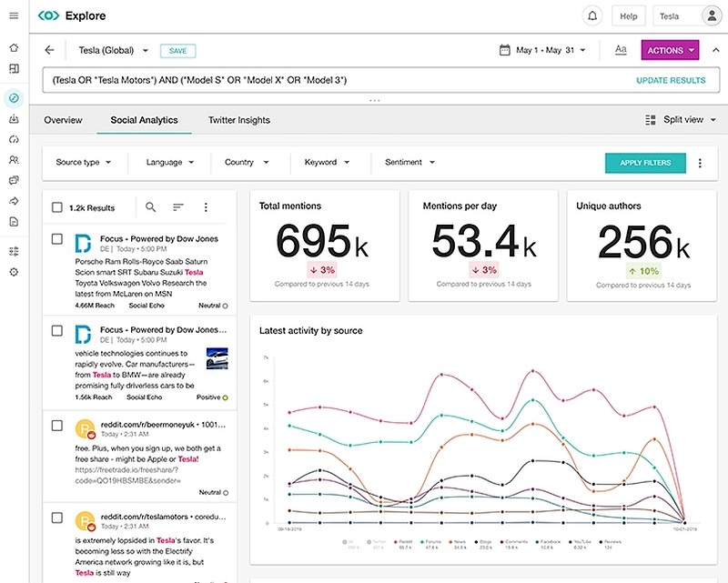Check the vehicle technologies Focus result
Image resolution: width=728 pixels, height=583 pixels.
(57, 330)
